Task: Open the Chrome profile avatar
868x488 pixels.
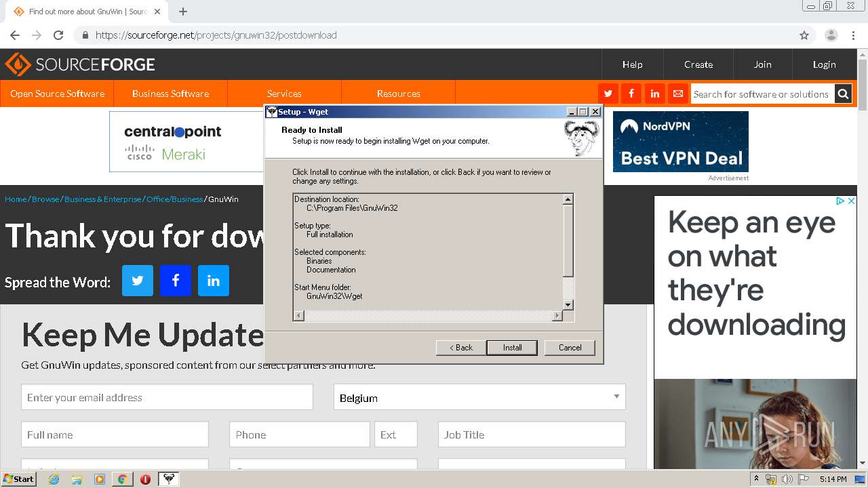Action: [831, 35]
